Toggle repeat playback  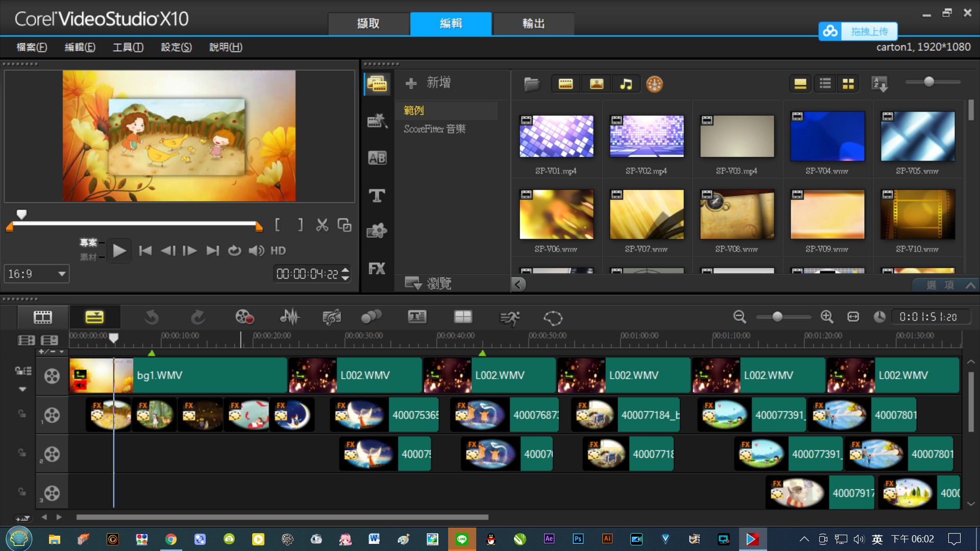click(234, 251)
